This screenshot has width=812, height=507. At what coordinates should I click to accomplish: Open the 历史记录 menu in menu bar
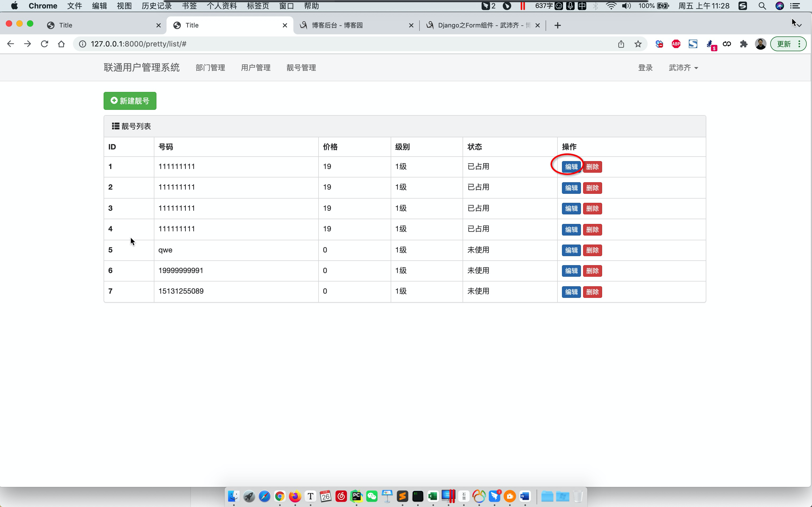click(156, 6)
